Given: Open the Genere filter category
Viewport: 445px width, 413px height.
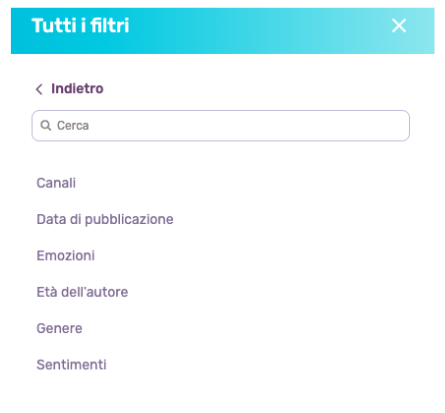Looking at the screenshot, I should pyautogui.click(x=59, y=328).
